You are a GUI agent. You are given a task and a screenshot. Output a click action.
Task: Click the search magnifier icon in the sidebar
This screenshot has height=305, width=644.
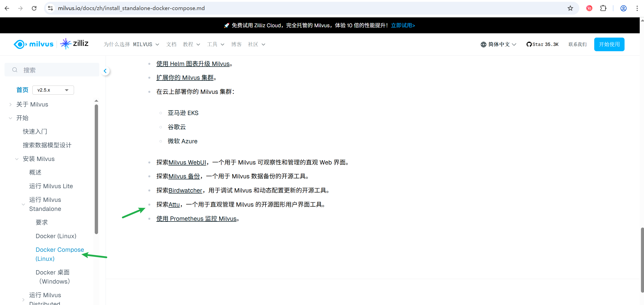(x=15, y=70)
